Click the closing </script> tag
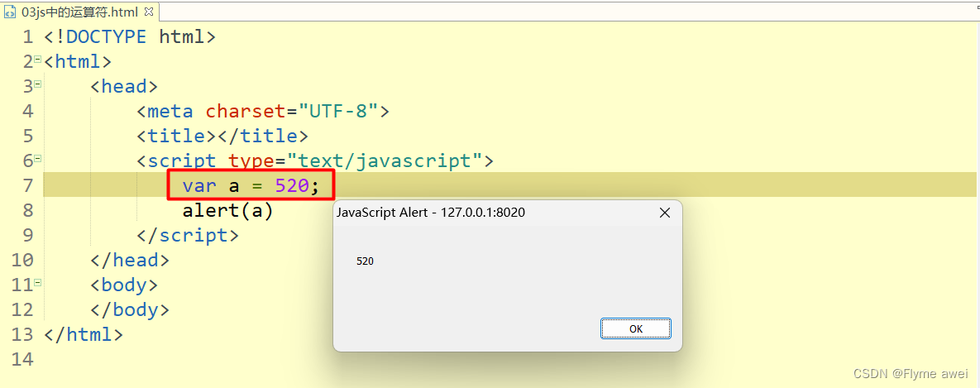The height and width of the screenshot is (388, 980). [x=188, y=236]
